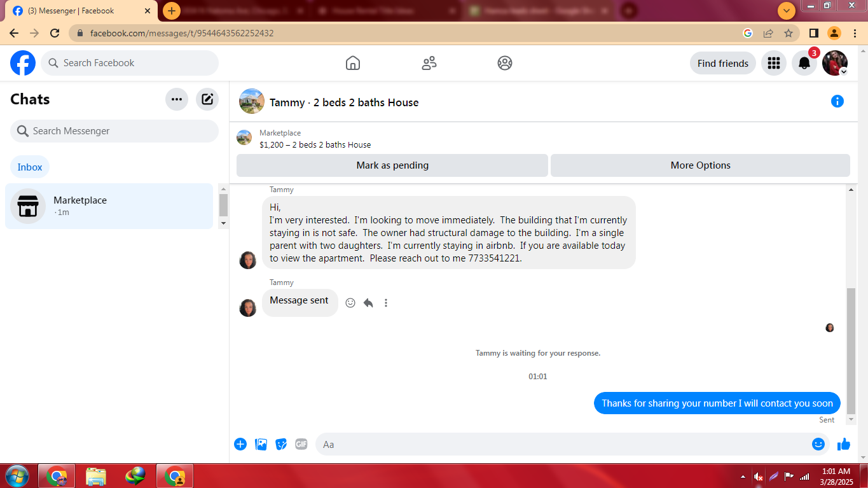This screenshot has height=488, width=868.
Task: Click the Google icon in address bar
Action: point(748,33)
